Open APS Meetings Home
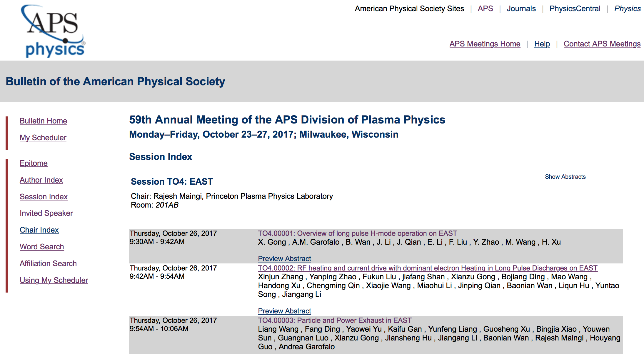The image size is (644, 354). point(485,44)
